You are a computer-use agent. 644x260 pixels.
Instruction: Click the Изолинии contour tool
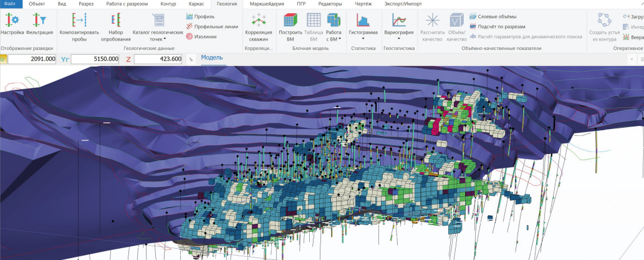pyautogui.click(x=204, y=36)
